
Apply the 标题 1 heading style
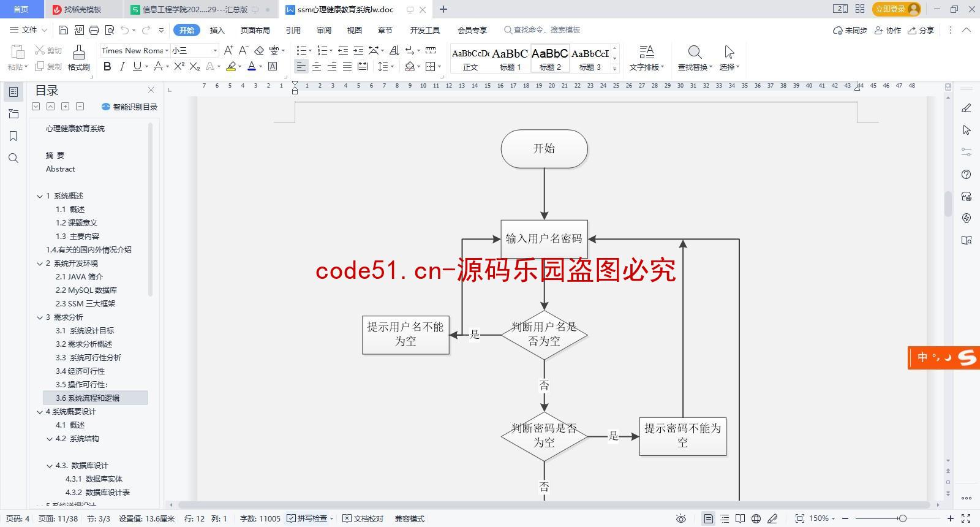510,59
